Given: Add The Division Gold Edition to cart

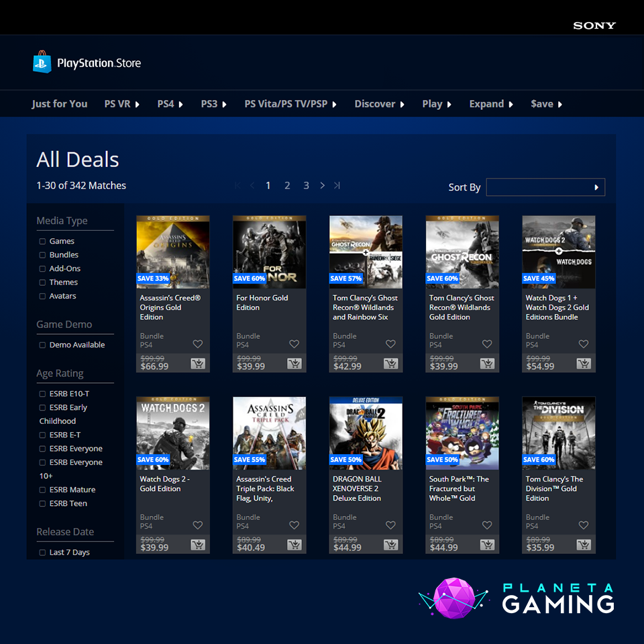Looking at the screenshot, I should 584,545.
